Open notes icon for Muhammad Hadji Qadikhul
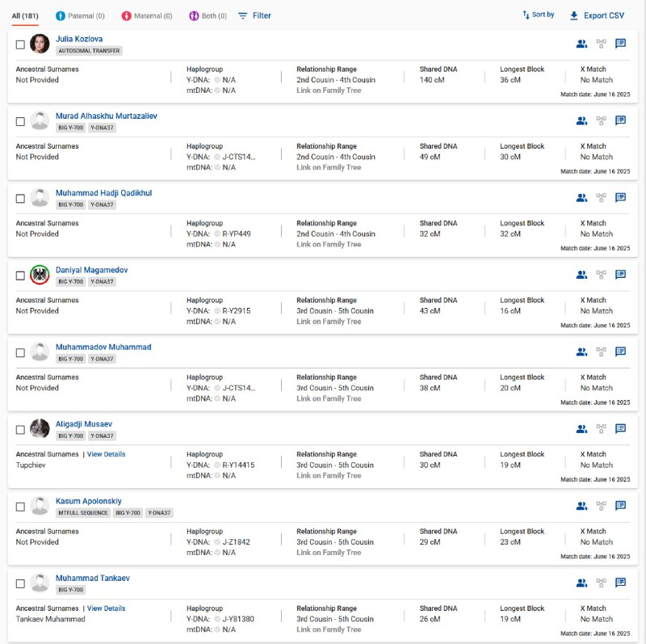646x644 pixels. (620, 198)
